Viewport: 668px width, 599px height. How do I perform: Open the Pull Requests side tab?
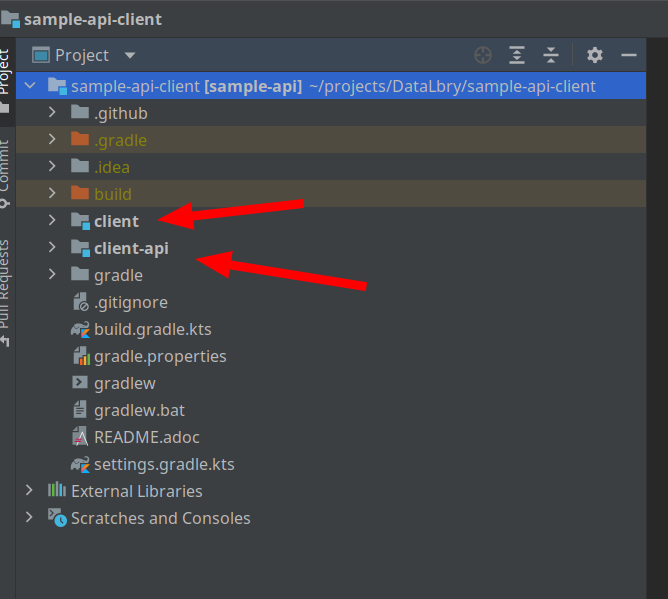5,290
